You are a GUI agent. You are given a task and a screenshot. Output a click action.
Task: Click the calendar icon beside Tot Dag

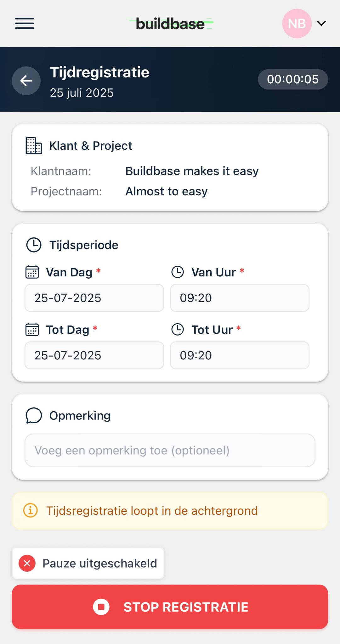coord(32,330)
